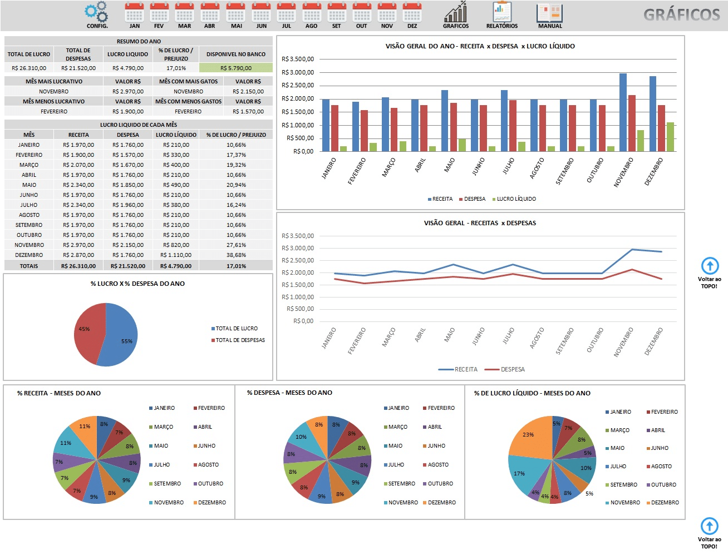Click the lower Voltar ao TOPO arrow

coord(709,526)
